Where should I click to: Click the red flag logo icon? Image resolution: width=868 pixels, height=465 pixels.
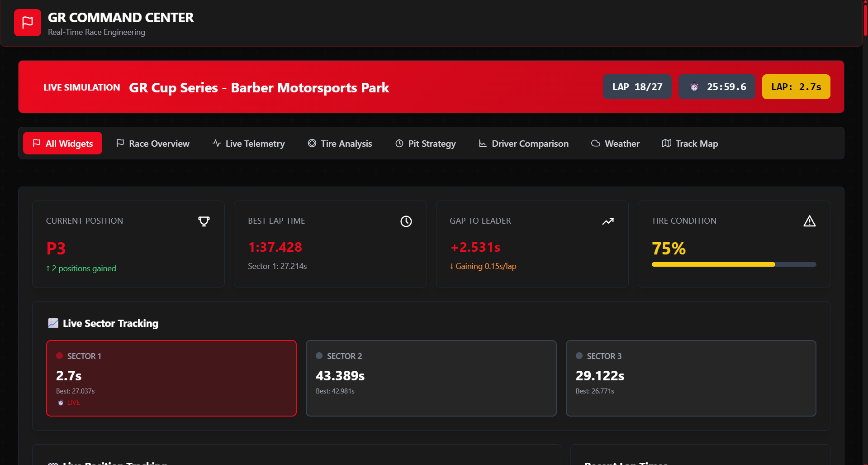[28, 23]
